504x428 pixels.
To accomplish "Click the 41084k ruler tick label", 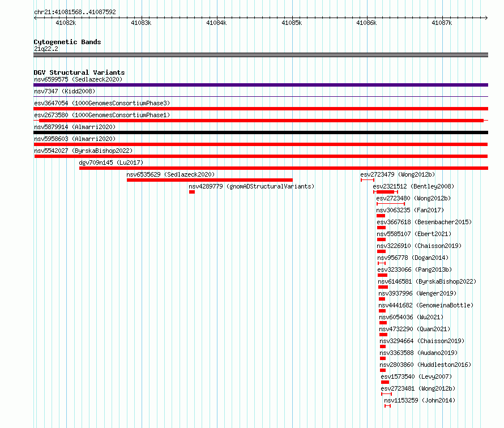I will coord(216,23).
